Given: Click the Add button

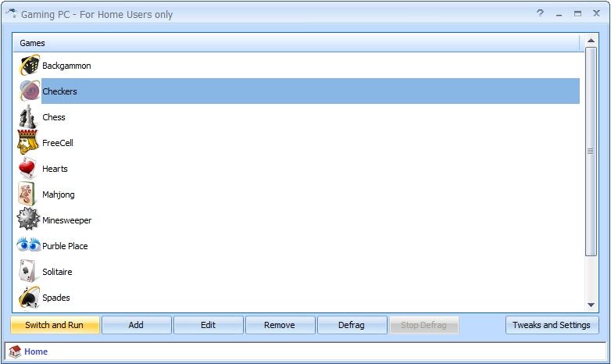Looking at the screenshot, I should [x=137, y=325].
